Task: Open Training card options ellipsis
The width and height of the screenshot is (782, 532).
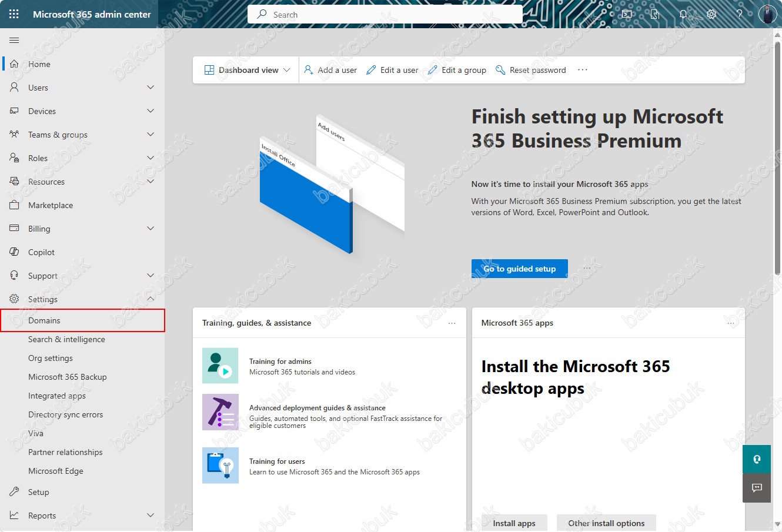Action: point(452,323)
